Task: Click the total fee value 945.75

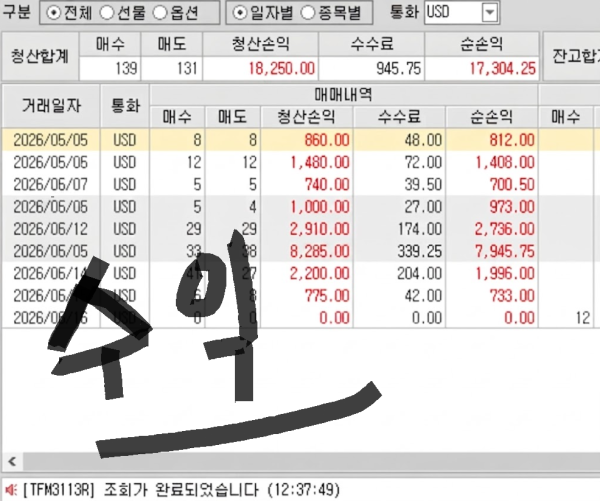Action: tap(371, 69)
